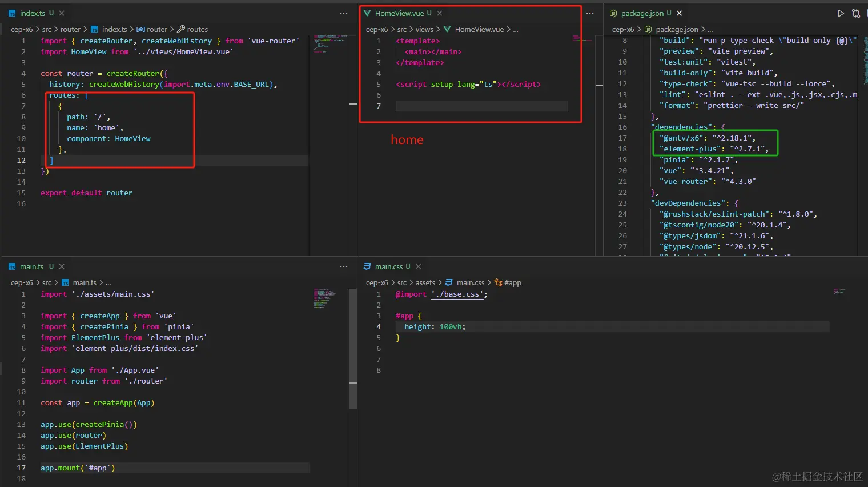This screenshot has height=487, width=868.
Task: Open 'assets' breadcrumb above main.css
Action: click(425, 282)
